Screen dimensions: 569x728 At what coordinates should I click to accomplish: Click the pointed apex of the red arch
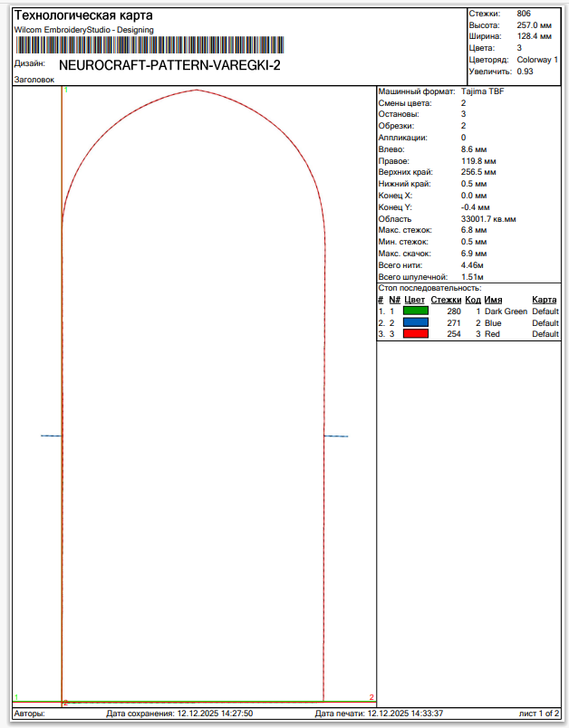click(x=197, y=90)
